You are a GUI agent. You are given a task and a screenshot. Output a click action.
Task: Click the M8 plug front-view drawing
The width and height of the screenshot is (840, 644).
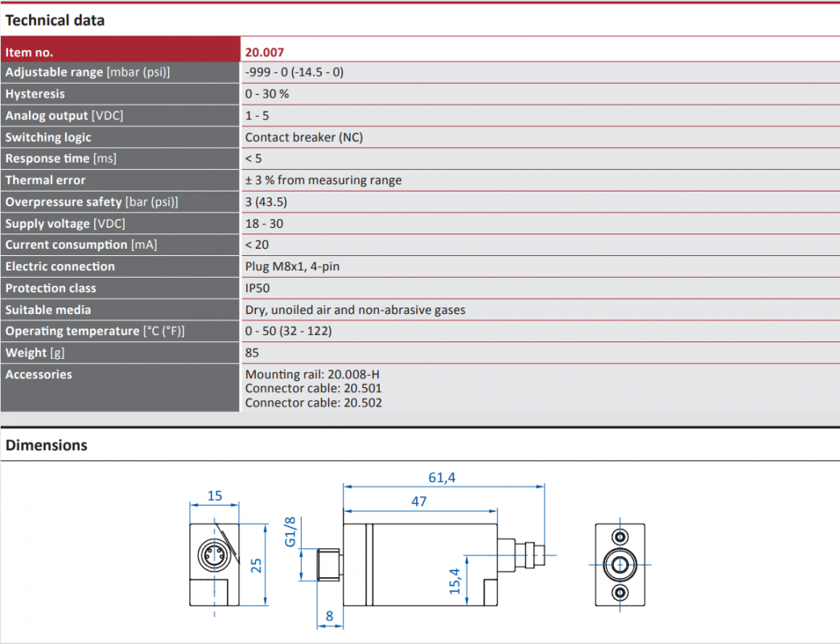click(x=214, y=564)
